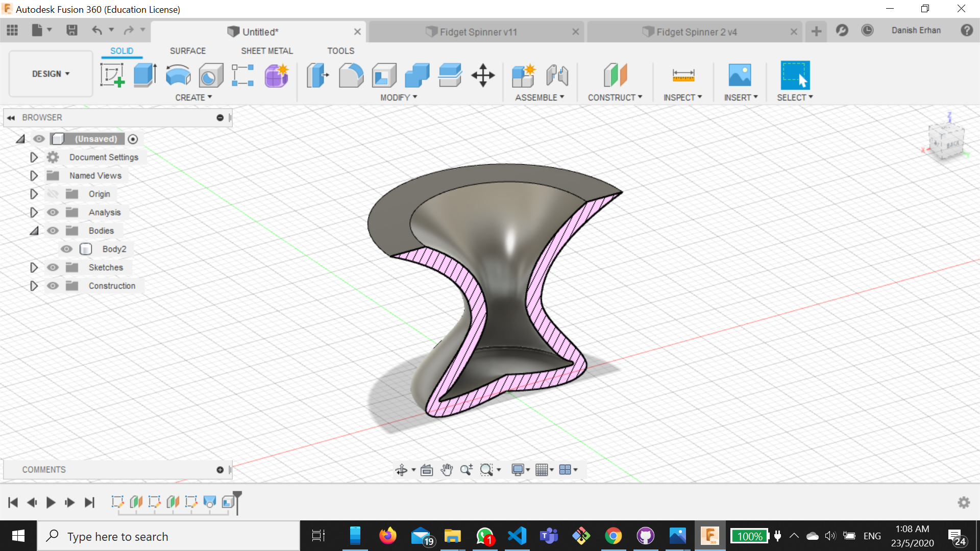Select the Move/Copy tool
The height and width of the screenshot is (551, 980).
(483, 75)
